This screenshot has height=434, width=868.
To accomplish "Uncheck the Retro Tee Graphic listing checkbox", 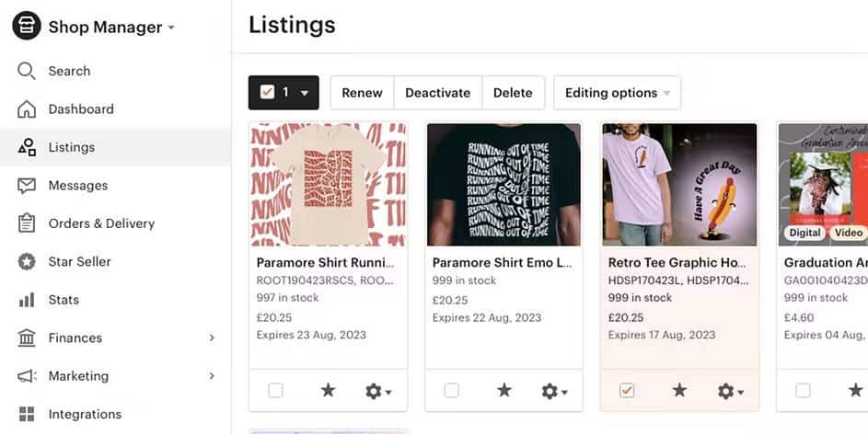I will (627, 391).
